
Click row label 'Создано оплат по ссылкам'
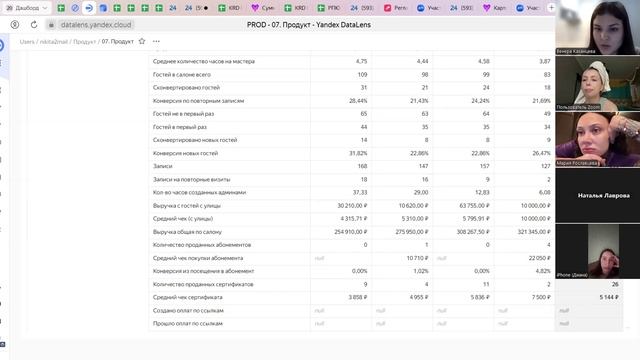(188, 311)
